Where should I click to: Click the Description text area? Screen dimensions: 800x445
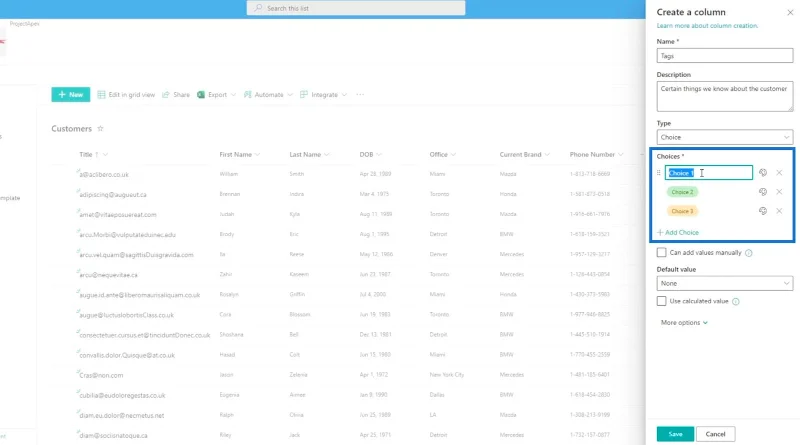(724, 96)
